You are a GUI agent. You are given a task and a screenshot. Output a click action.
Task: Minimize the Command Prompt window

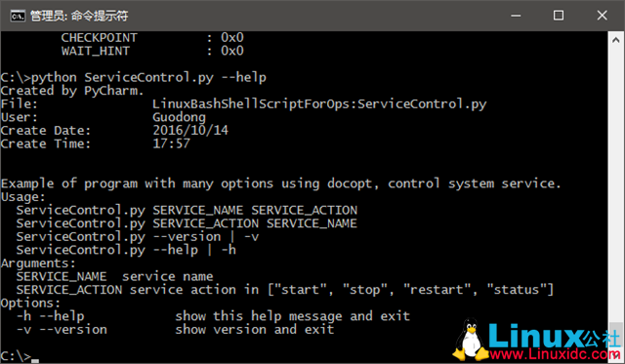516,16
